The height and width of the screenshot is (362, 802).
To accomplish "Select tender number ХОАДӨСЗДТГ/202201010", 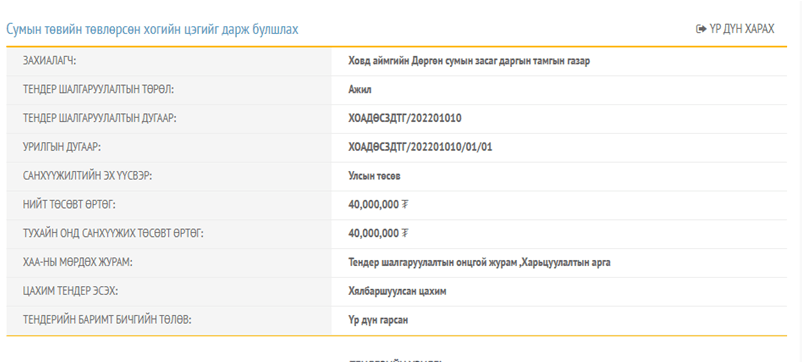I will pos(405,119).
